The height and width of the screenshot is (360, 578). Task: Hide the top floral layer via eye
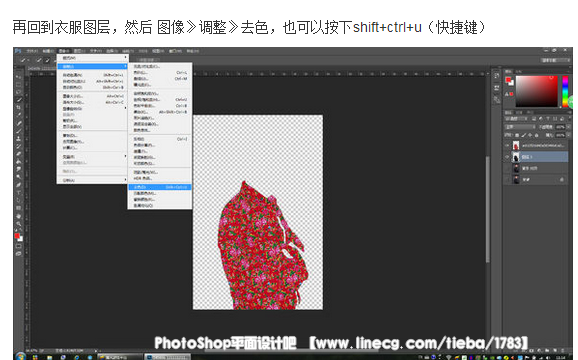click(507, 146)
